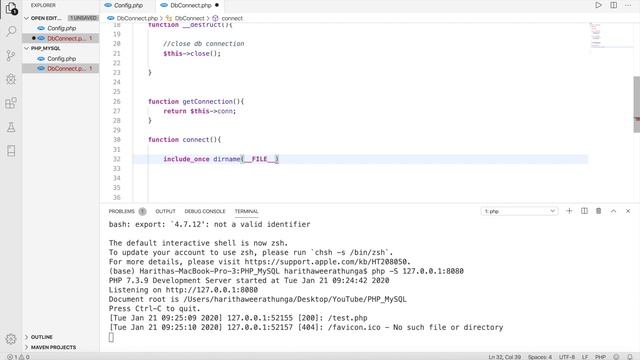
Task: Select the Terminal panel tab
Action: pos(247,211)
